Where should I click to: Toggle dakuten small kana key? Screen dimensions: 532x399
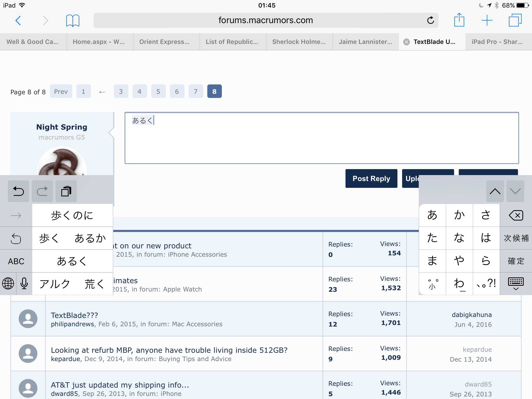(x=433, y=284)
